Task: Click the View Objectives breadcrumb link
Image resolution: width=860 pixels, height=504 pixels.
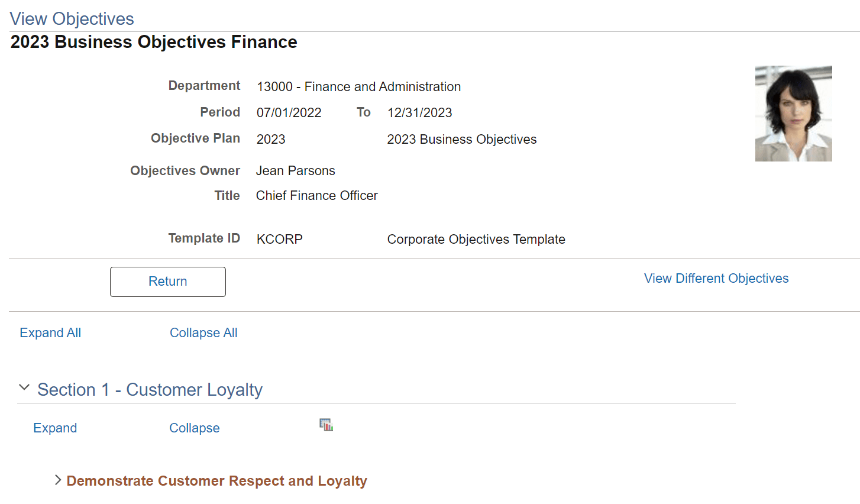Action: pos(72,18)
